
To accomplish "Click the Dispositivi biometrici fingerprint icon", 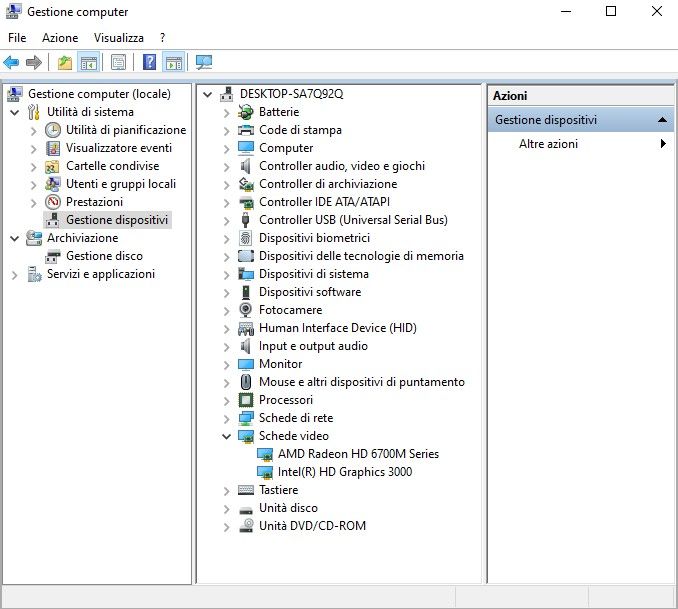I will [246, 238].
